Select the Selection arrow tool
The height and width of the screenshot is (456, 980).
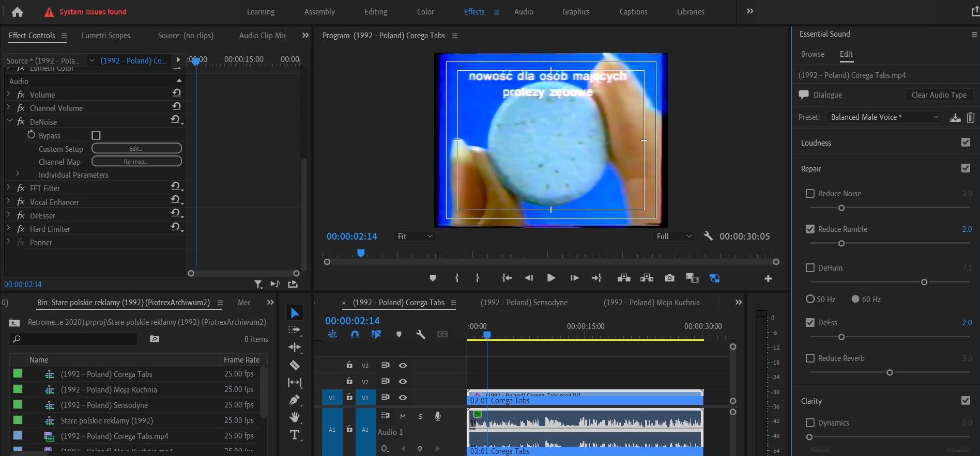[295, 312]
